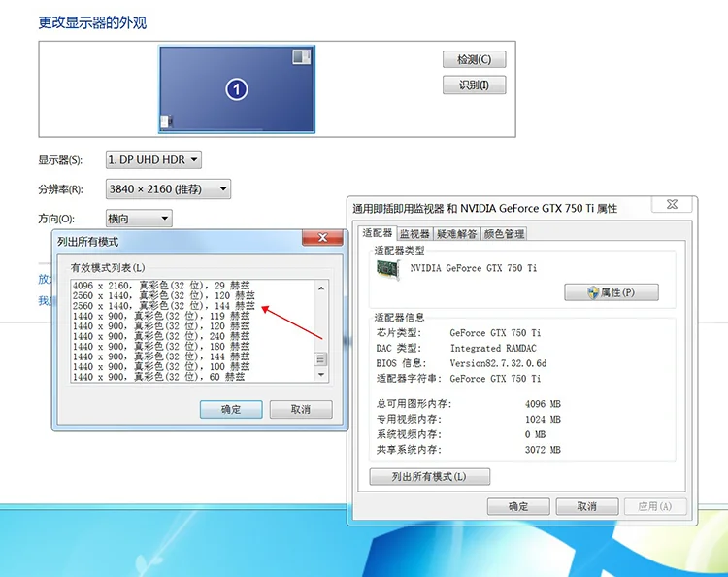728x577 pixels.
Task: Click the 列出所有模式(L) button
Action: click(429, 477)
